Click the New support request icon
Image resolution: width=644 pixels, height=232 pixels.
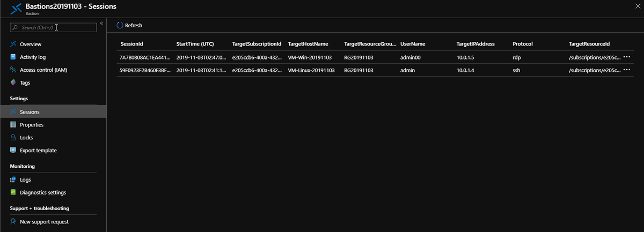point(13,221)
